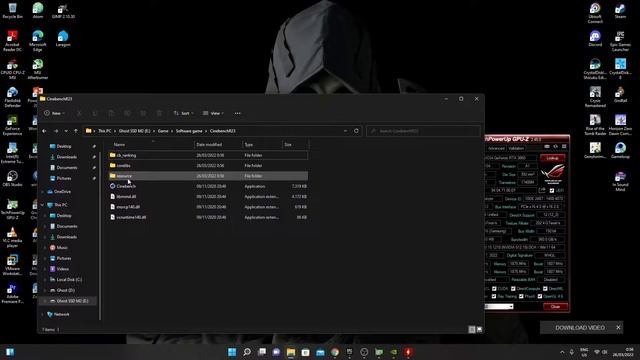The height and width of the screenshot is (360, 640).
Task: Click the Explorer Back arrow
Action: 44,131
